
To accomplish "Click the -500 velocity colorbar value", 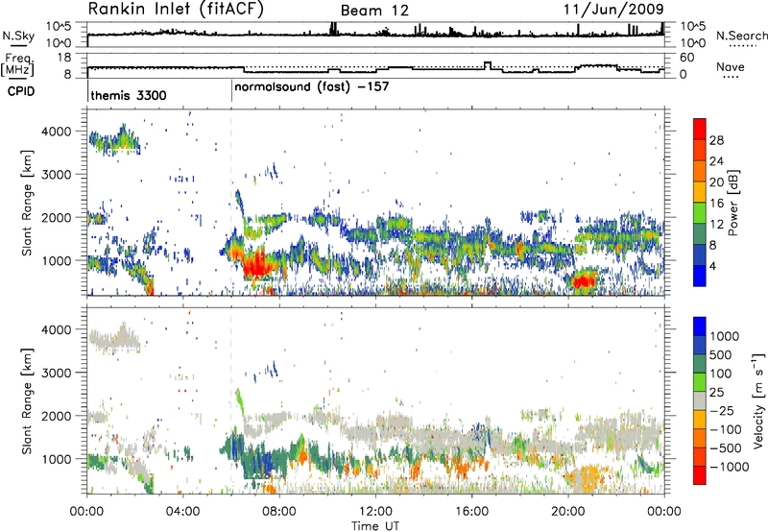I will [x=727, y=448].
